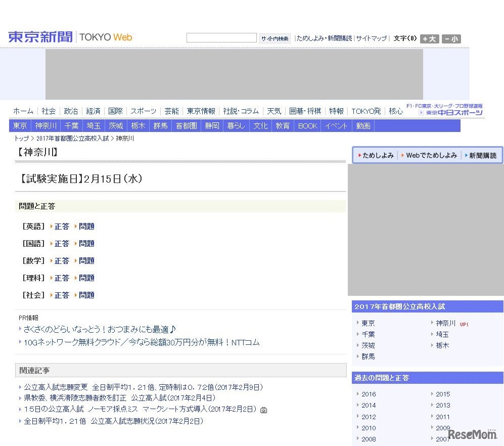The width and height of the screenshot is (504, 446).
Task: Open the 2016 past exam answers link
Action: pos(369,394)
